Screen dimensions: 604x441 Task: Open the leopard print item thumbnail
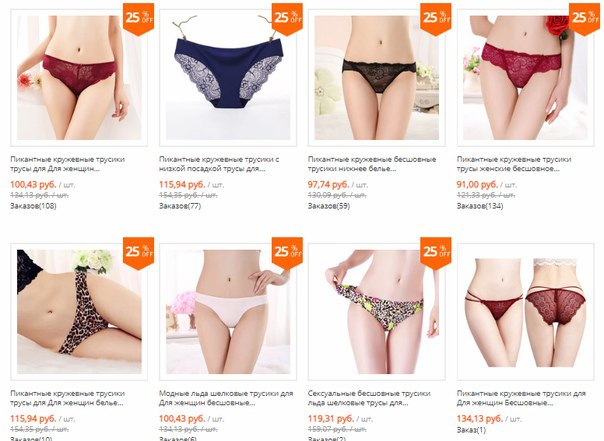point(79,312)
